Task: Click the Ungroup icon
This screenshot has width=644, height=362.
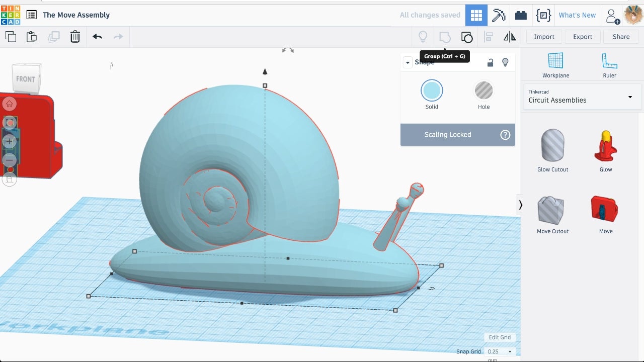Action: tap(467, 37)
